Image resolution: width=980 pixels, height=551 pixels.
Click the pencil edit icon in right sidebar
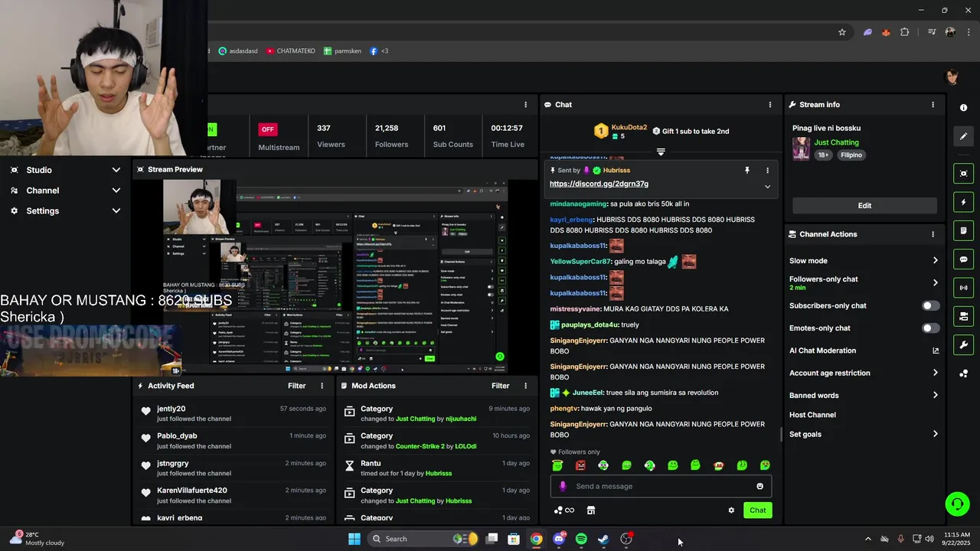pos(963,136)
